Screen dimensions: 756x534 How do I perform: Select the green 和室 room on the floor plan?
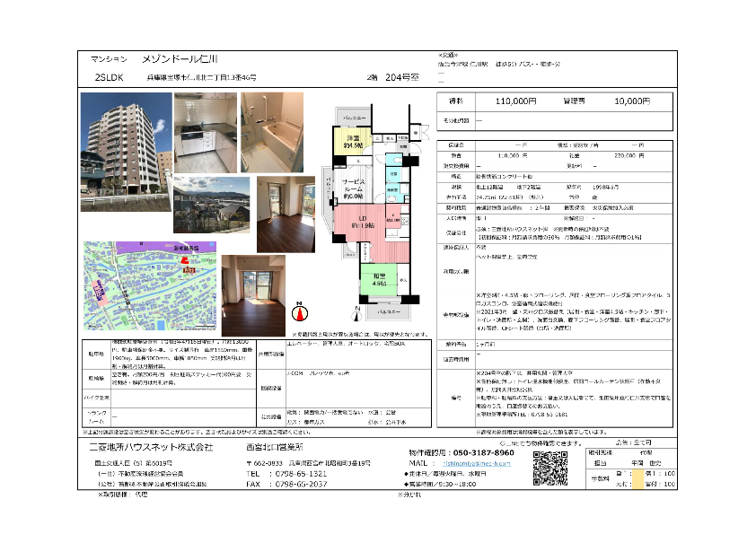pos(377,279)
